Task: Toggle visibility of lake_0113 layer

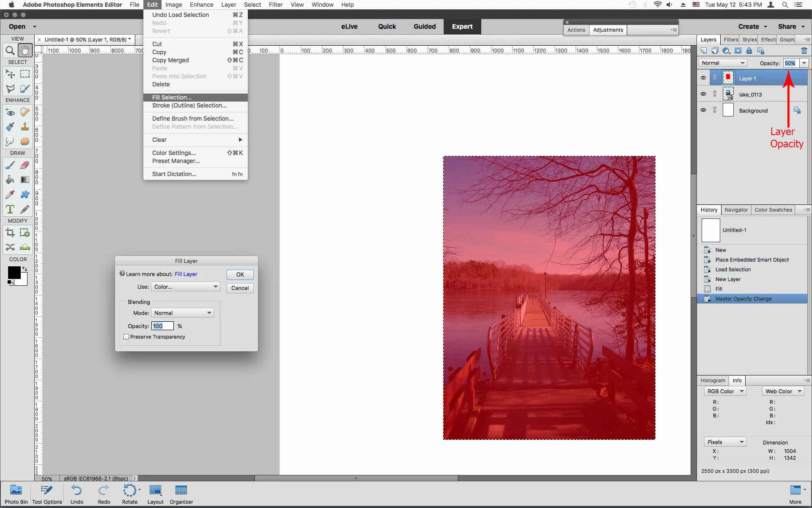Action: pos(703,94)
